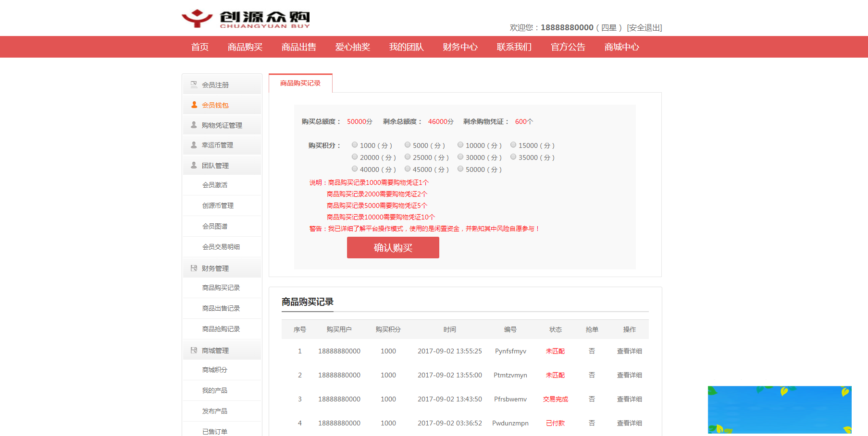Click the 确认购买 button
Image resolution: width=868 pixels, height=436 pixels.
click(393, 247)
